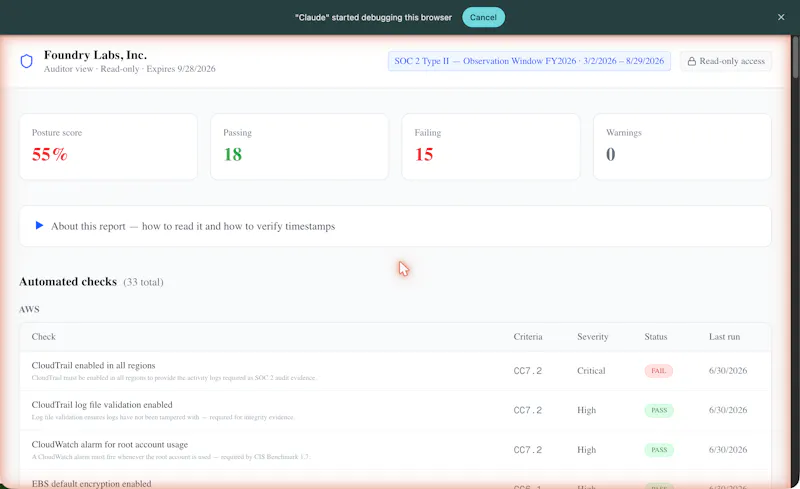The image size is (800, 489).
Task: Click High severity in the log file validation row
Action: coord(586,410)
